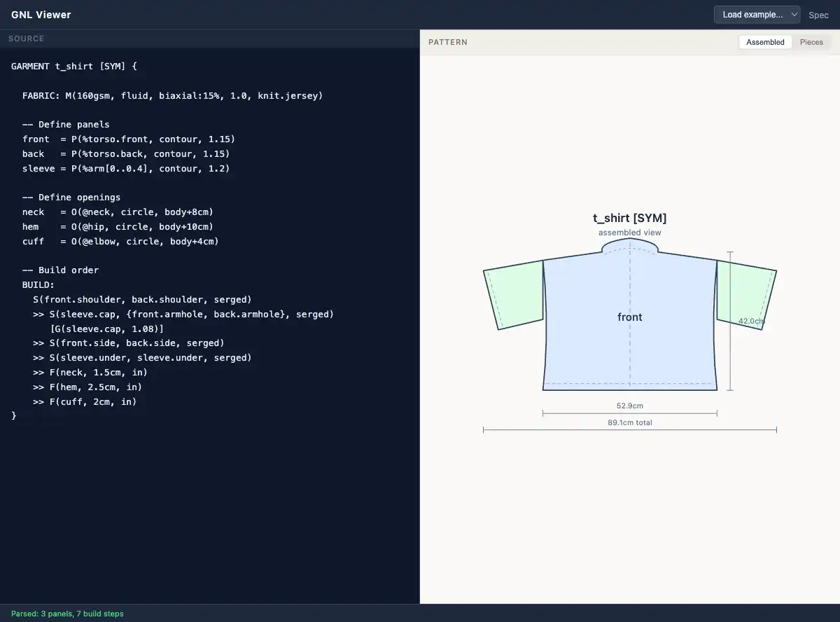
Task: Open the Load example dropdown
Action: click(x=757, y=15)
